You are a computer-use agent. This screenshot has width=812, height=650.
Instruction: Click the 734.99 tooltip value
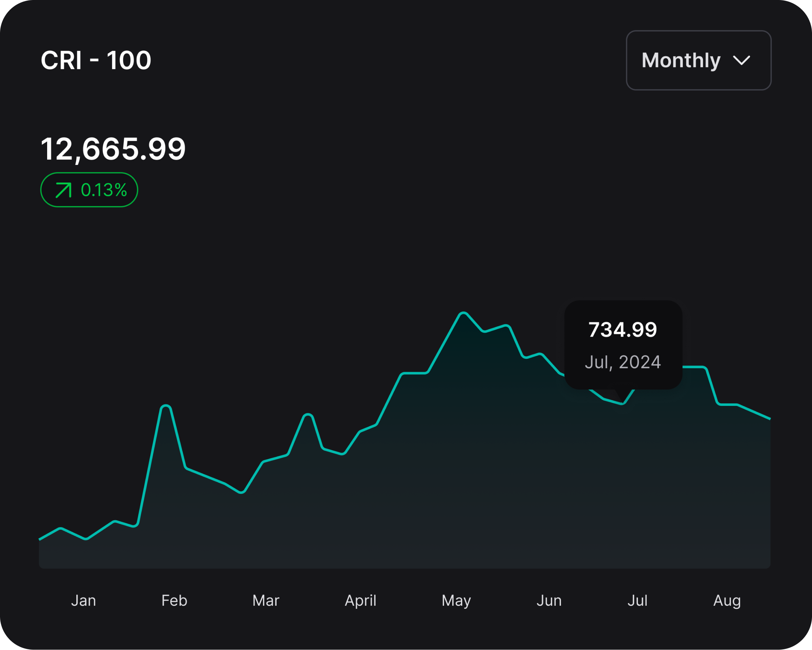click(x=623, y=330)
